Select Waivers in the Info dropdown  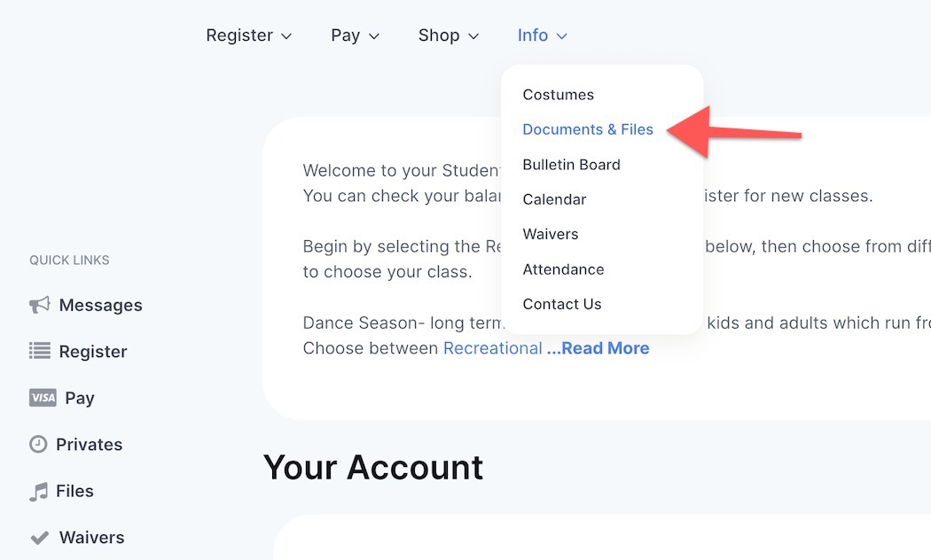(x=551, y=234)
